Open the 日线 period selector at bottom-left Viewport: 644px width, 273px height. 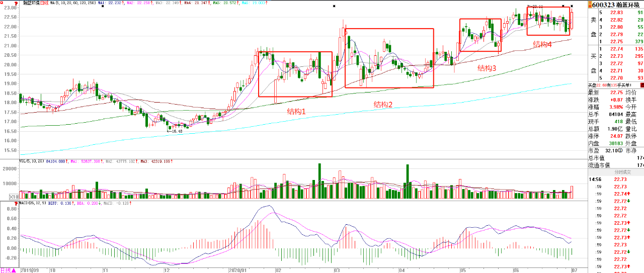pos(8,270)
